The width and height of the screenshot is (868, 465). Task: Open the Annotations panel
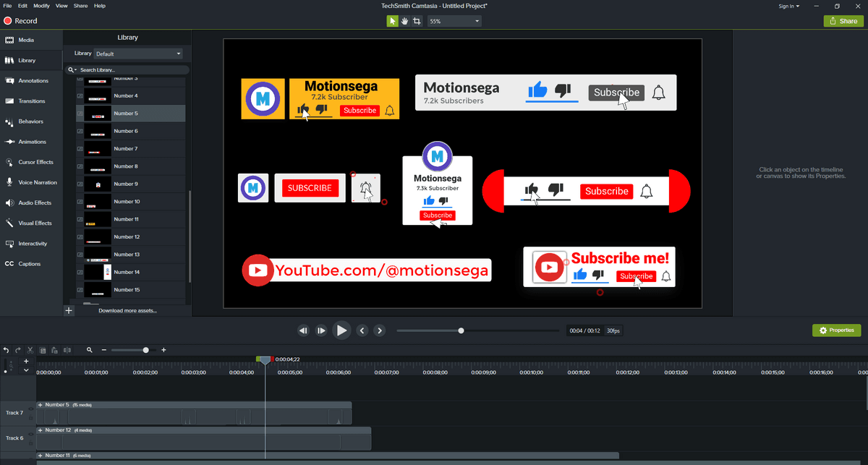pyautogui.click(x=31, y=81)
